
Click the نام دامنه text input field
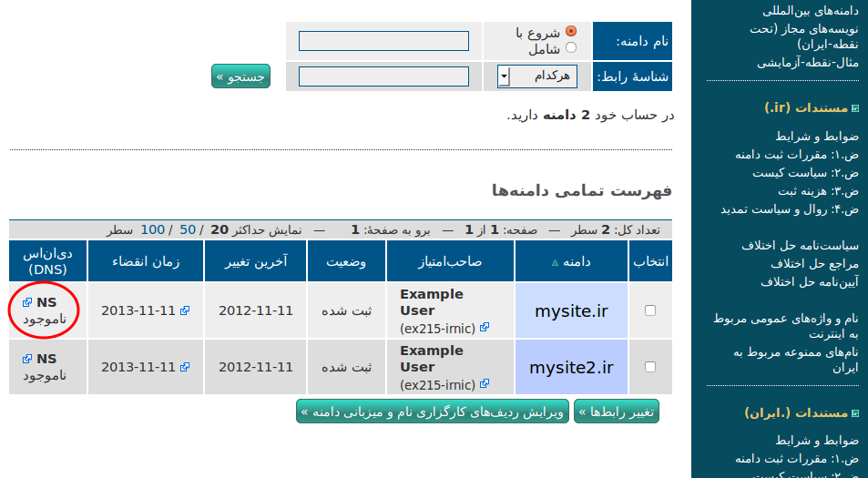coord(383,41)
